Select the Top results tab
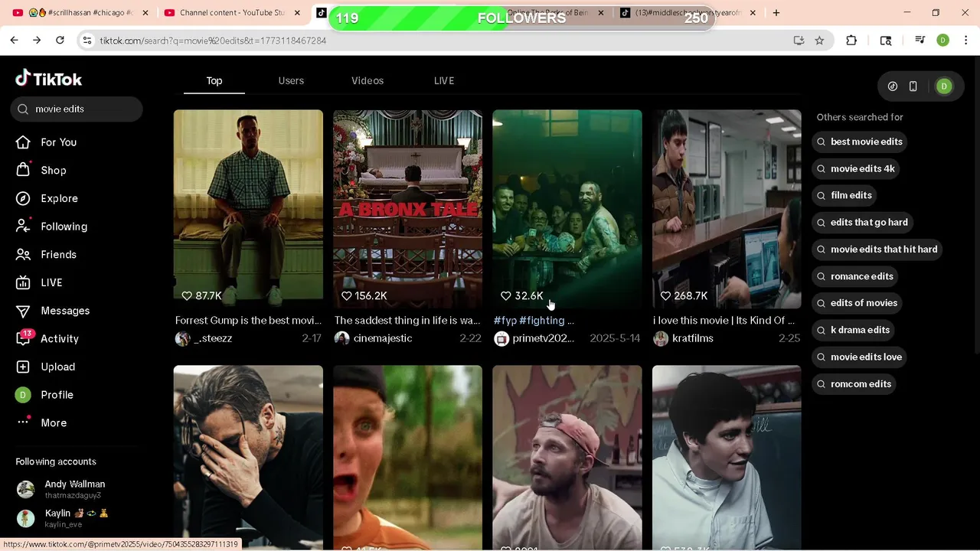Viewport: 980px width, 551px height. click(x=214, y=80)
